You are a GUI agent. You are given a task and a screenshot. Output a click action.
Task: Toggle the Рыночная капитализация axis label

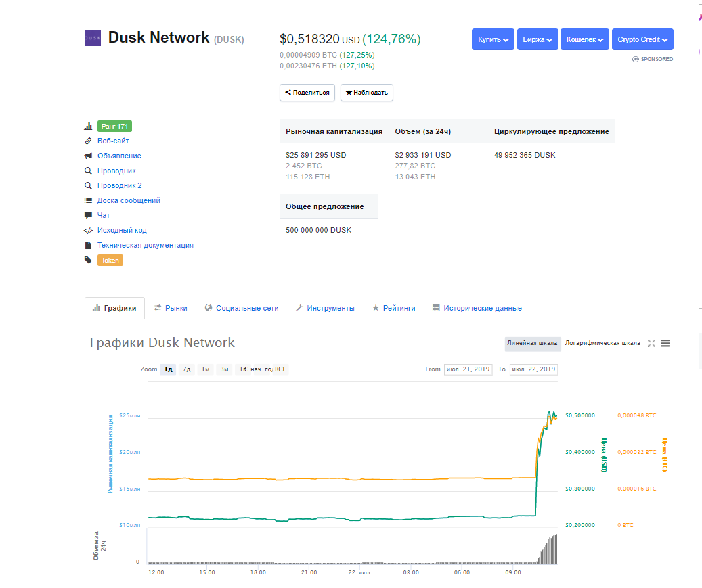[110, 454]
